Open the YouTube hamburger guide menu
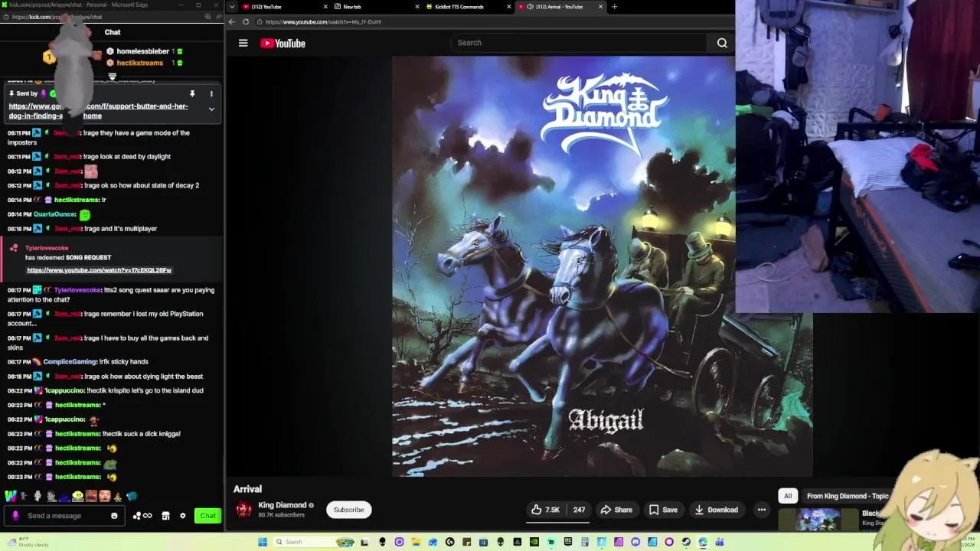 click(243, 44)
